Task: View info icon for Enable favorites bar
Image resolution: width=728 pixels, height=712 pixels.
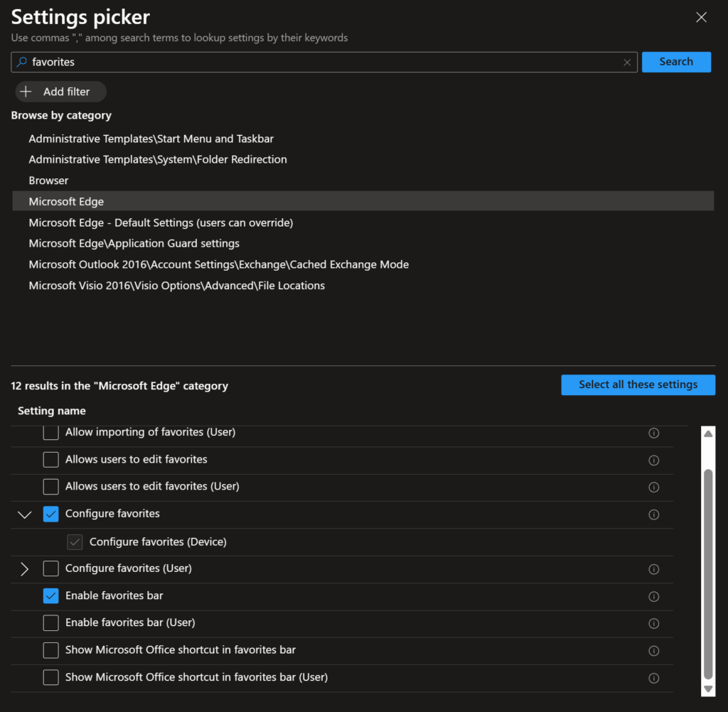Action: 654,596
